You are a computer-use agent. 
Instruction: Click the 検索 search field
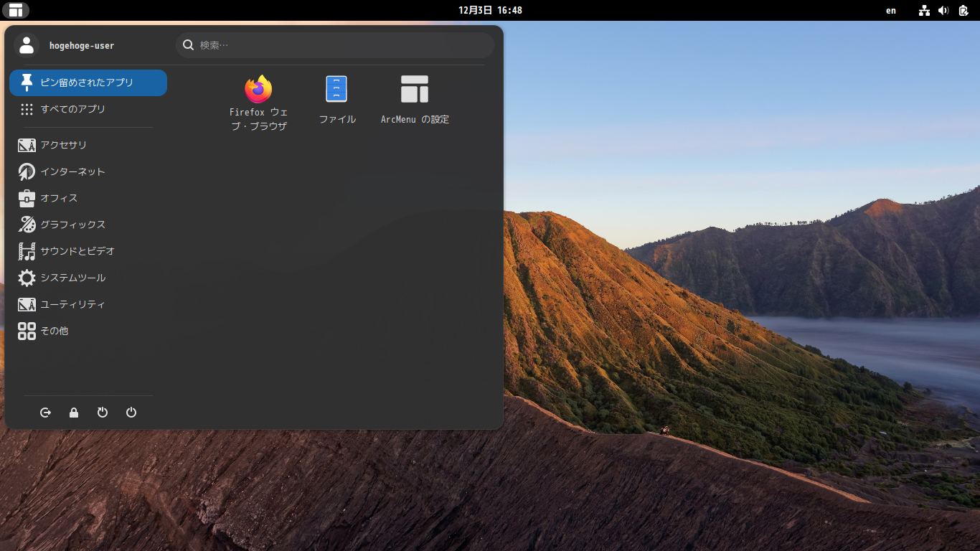coord(335,45)
